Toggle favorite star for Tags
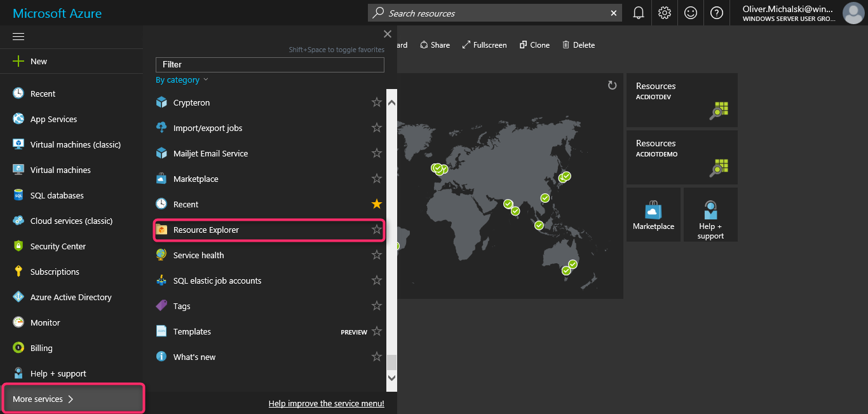This screenshot has width=868, height=414. coord(377,306)
